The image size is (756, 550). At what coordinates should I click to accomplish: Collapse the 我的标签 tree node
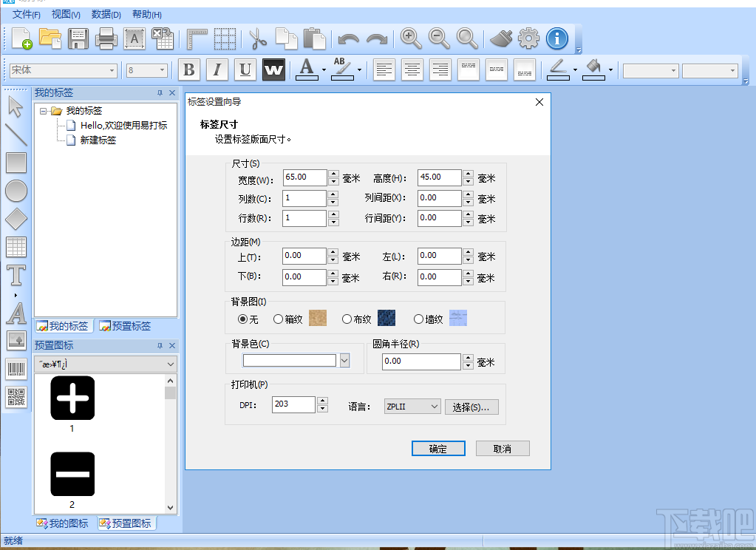pyautogui.click(x=43, y=111)
